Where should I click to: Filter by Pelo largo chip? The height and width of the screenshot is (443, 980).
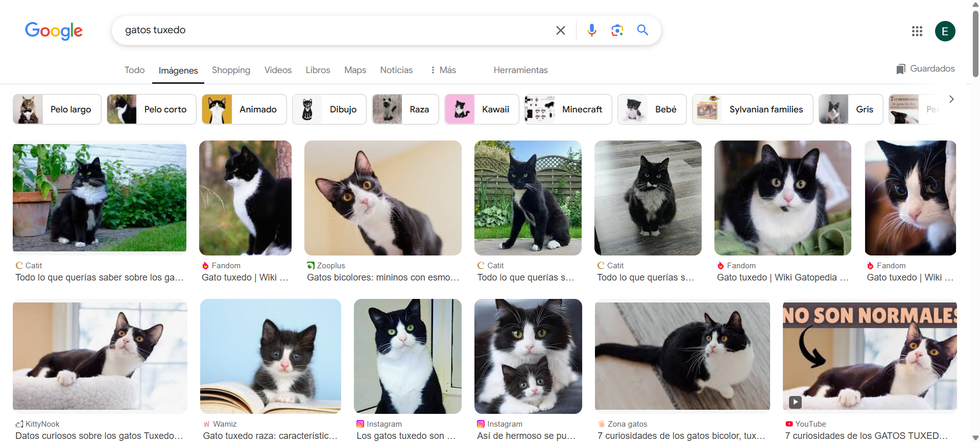click(x=57, y=109)
